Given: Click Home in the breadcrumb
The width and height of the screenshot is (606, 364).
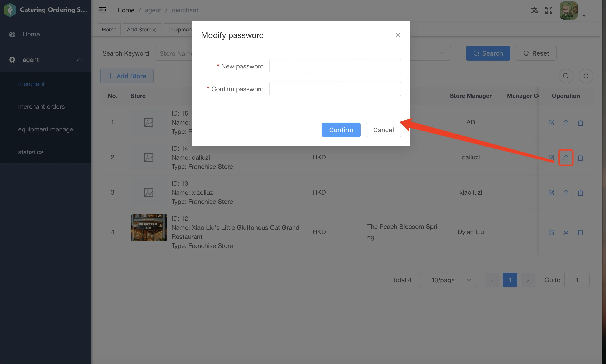Looking at the screenshot, I should click(x=126, y=10).
